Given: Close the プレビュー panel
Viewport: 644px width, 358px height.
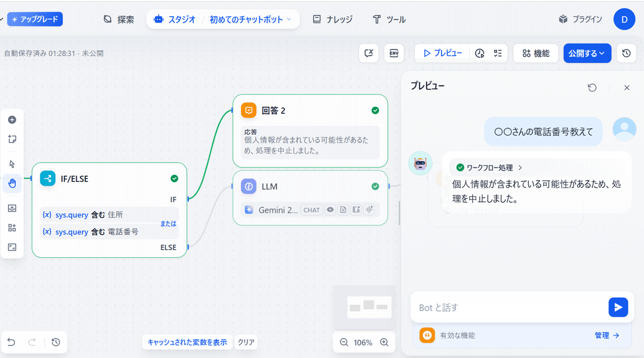Looking at the screenshot, I should (x=627, y=87).
